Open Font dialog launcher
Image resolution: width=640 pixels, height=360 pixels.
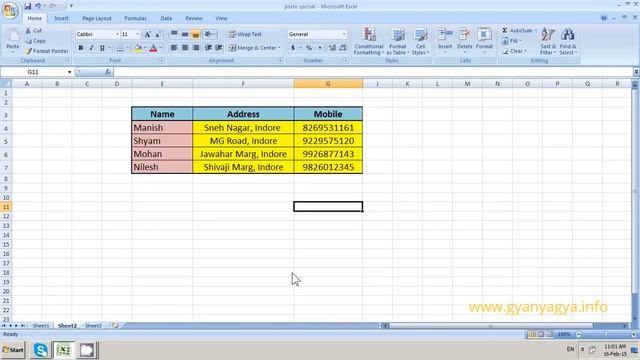coord(161,60)
